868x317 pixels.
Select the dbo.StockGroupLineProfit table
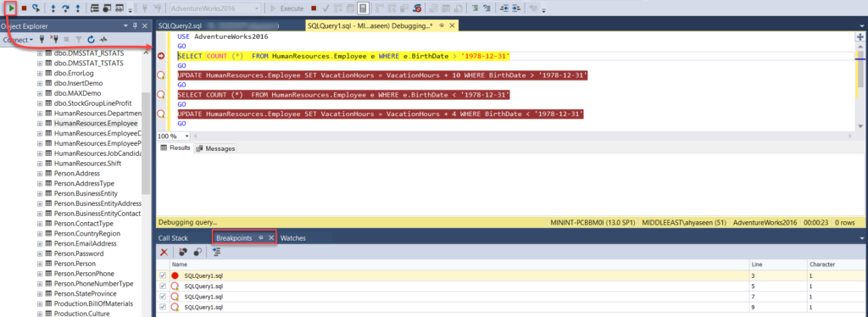click(92, 103)
